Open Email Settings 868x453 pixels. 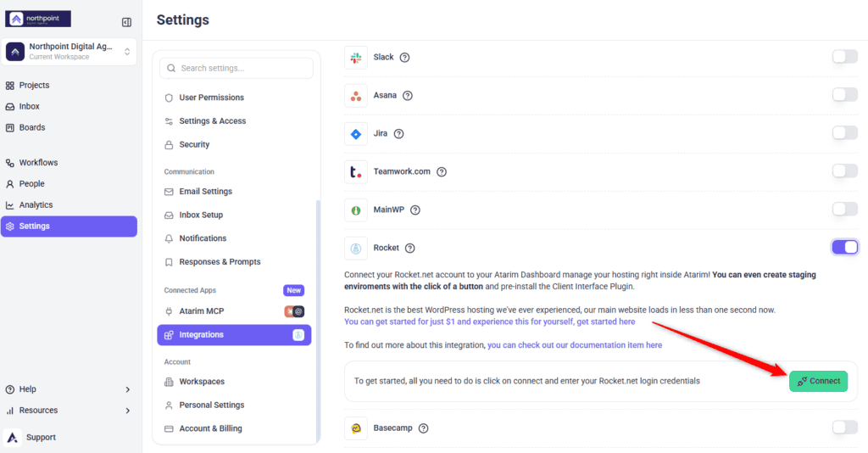coord(205,192)
